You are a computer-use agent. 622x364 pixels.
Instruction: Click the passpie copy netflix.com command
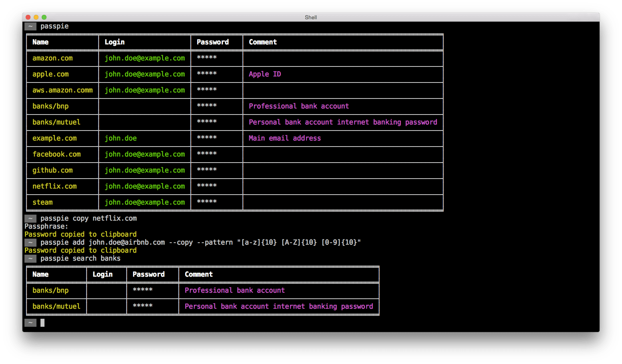[89, 218]
